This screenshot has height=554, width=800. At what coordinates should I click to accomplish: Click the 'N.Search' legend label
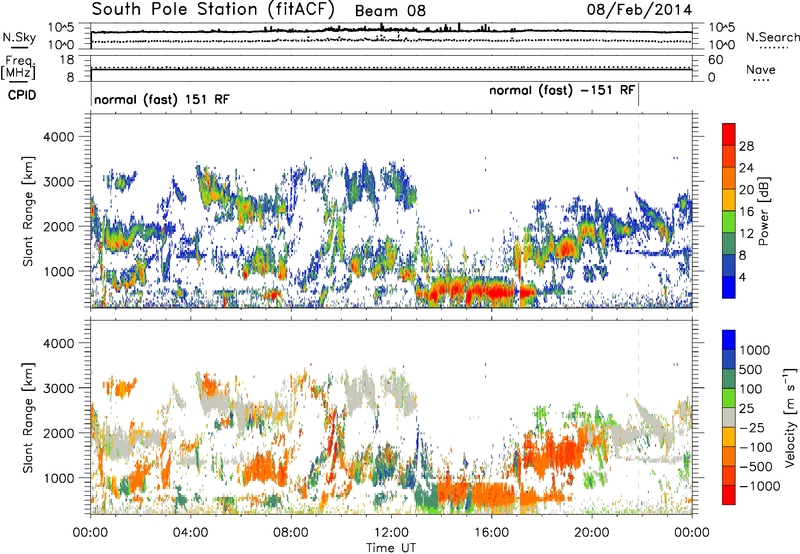coord(772,37)
